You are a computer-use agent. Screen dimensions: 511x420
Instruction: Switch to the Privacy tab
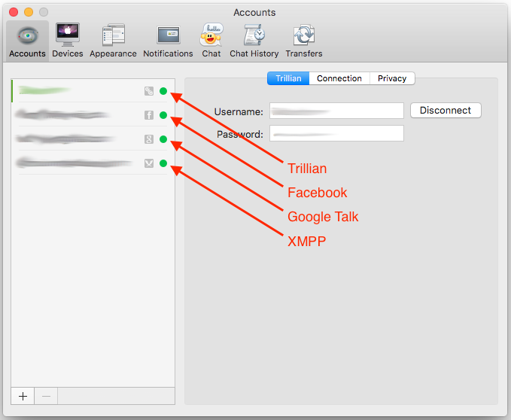392,78
